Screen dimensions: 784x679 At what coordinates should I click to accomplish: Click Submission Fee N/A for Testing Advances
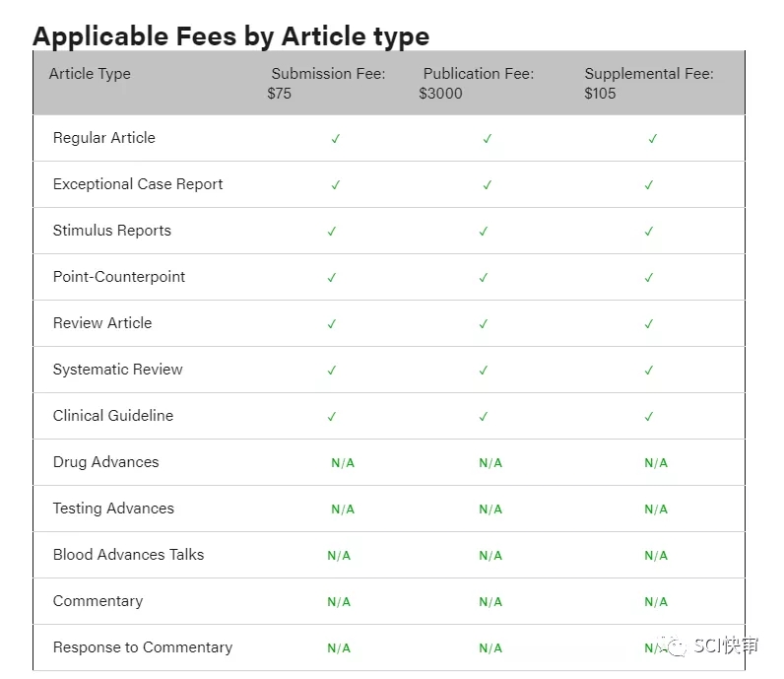pos(343,509)
